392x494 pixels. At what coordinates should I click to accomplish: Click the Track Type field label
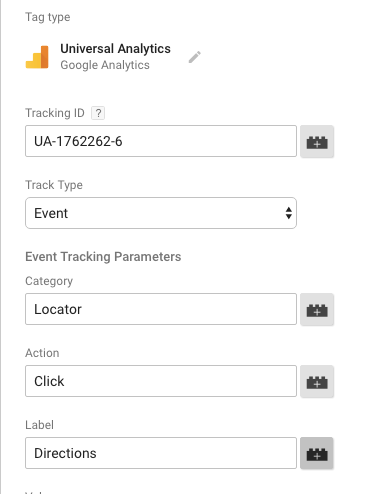54,185
